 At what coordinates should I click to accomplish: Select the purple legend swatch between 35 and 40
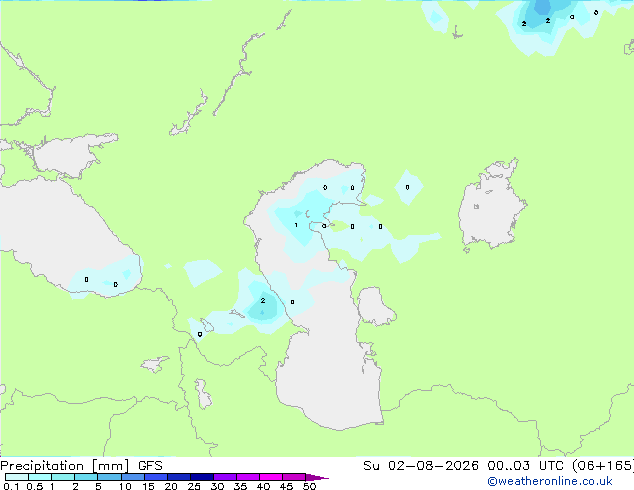(248, 477)
